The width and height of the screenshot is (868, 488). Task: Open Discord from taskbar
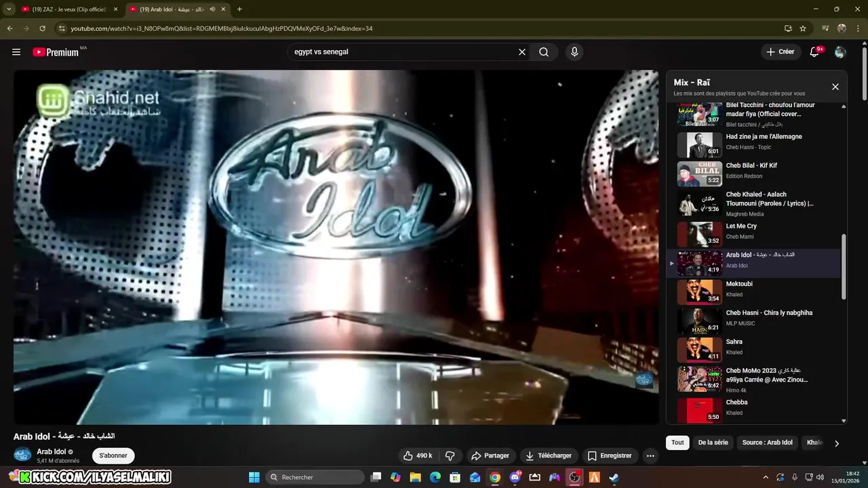(x=515, y=477)
